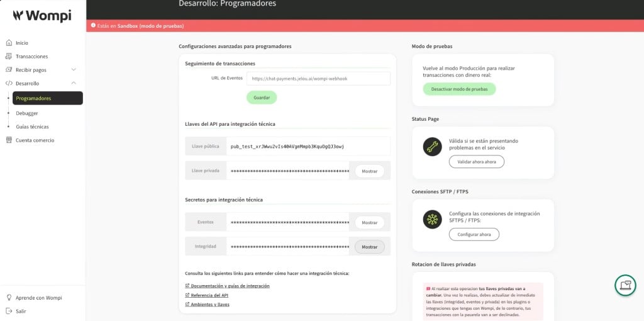Click the Recibir pagos icon
The image size is (644, 321).
click(x=9, y=70)
